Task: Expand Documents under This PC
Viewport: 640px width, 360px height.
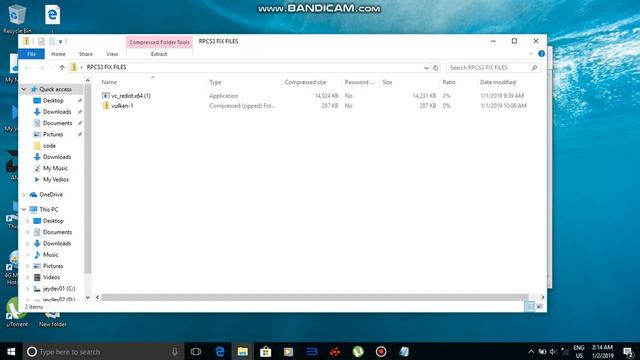Action: [x=27, y=232]
